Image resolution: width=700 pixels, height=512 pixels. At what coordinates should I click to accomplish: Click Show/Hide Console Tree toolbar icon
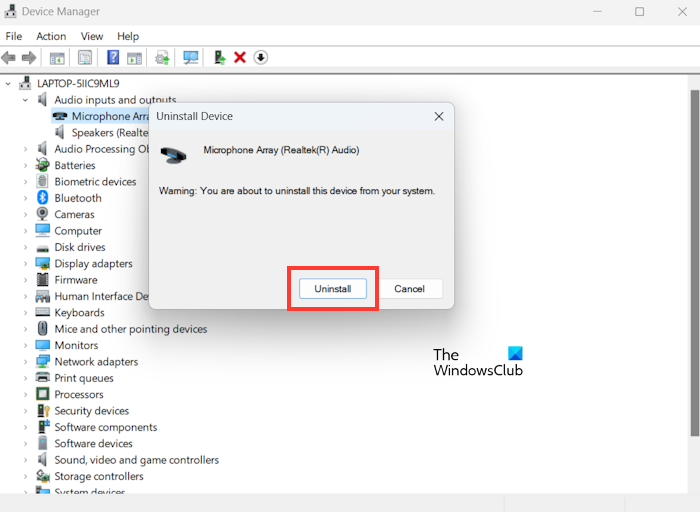(57, 58)
